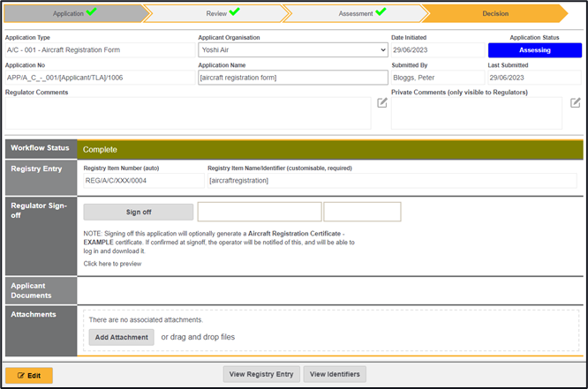The image size is (588, 389).
Task: Click the first empty field beside Sign off
Action: (x=259, y=212)
